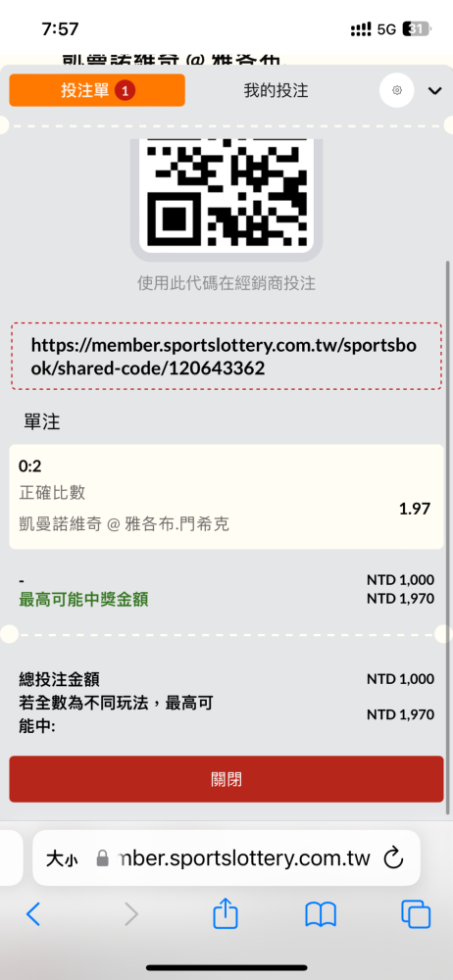Tap Safari forward arrow icon

(131, 914)
